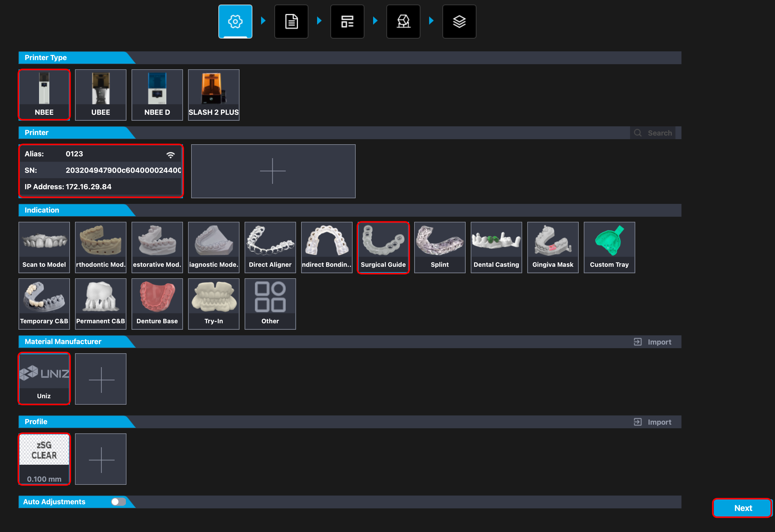
Task: Add a new profile
Action: [x=101, y=459]
